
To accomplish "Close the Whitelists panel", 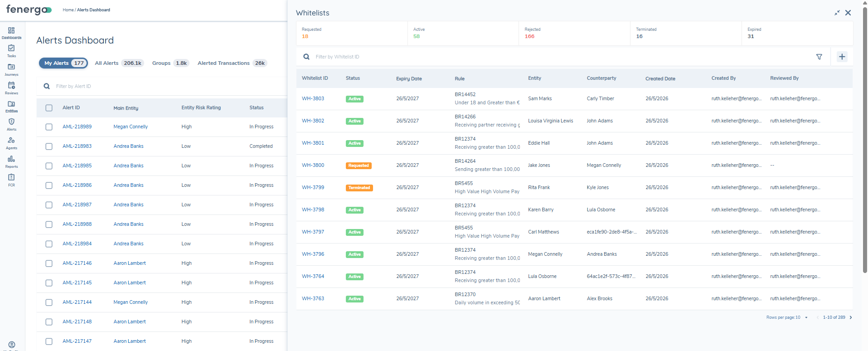I will [x=848, y=13].
